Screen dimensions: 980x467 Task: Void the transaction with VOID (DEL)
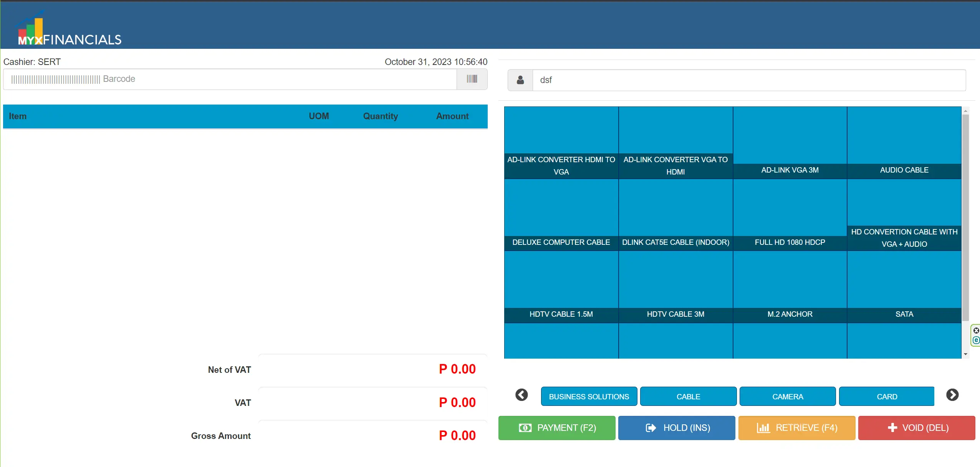point(916,428)
